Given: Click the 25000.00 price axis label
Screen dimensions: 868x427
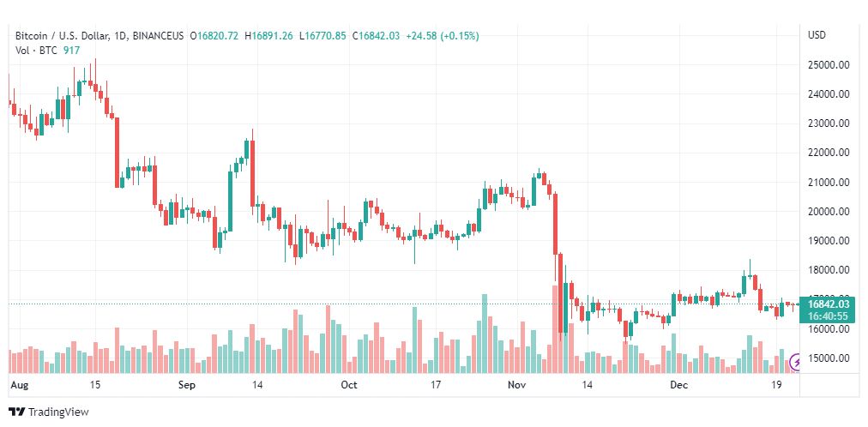Looking at the screenshot, I should click(829, 65).
